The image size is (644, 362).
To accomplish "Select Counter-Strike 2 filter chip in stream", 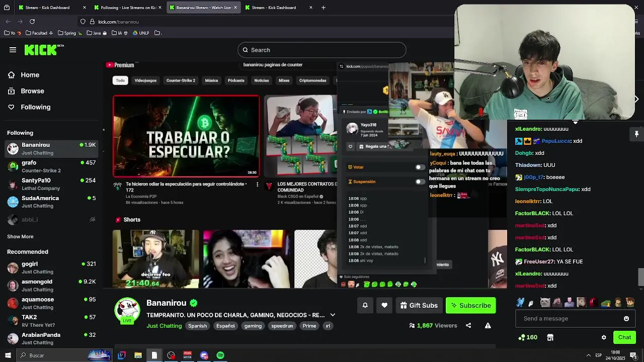I will (181, 80).
